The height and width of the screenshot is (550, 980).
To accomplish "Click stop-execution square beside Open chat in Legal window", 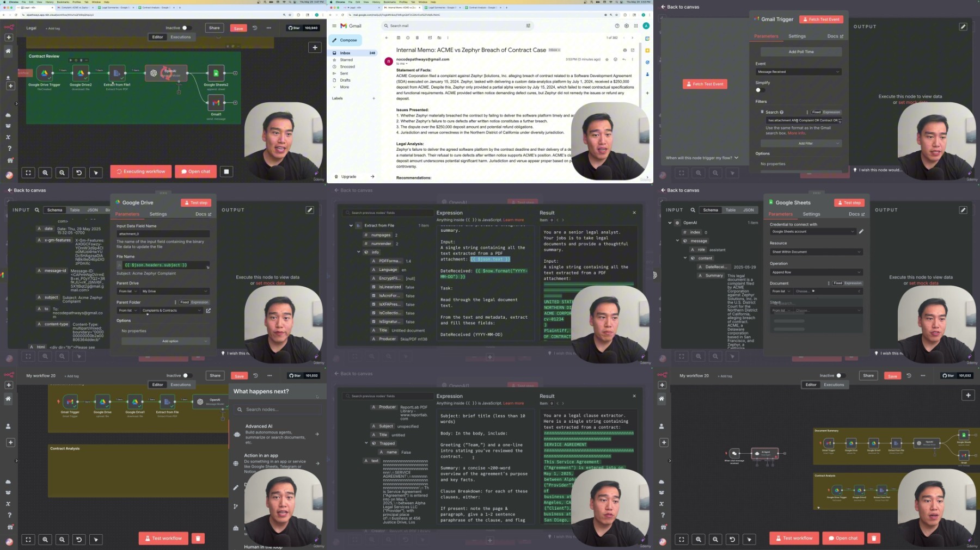I will [226, 171].
